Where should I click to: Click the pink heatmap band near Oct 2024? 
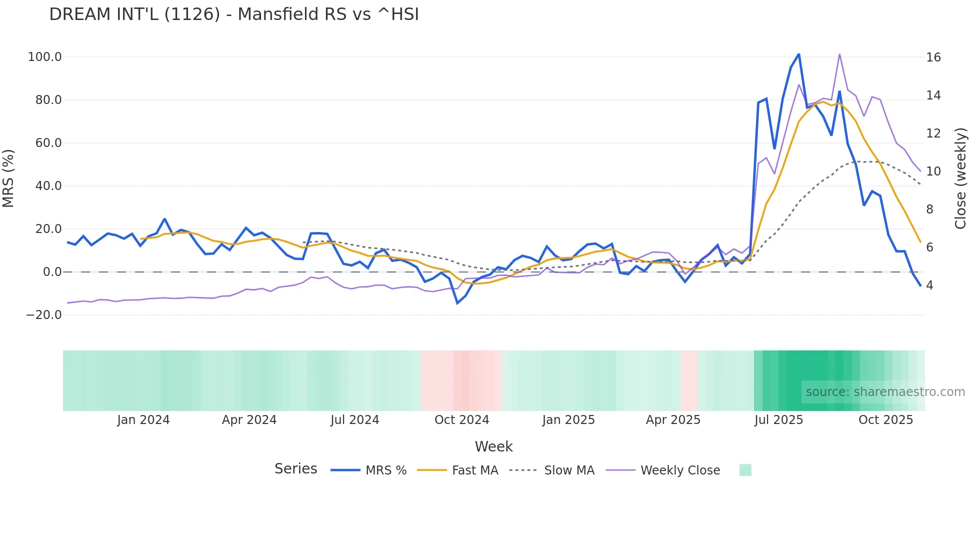click(x=461, y=380)
